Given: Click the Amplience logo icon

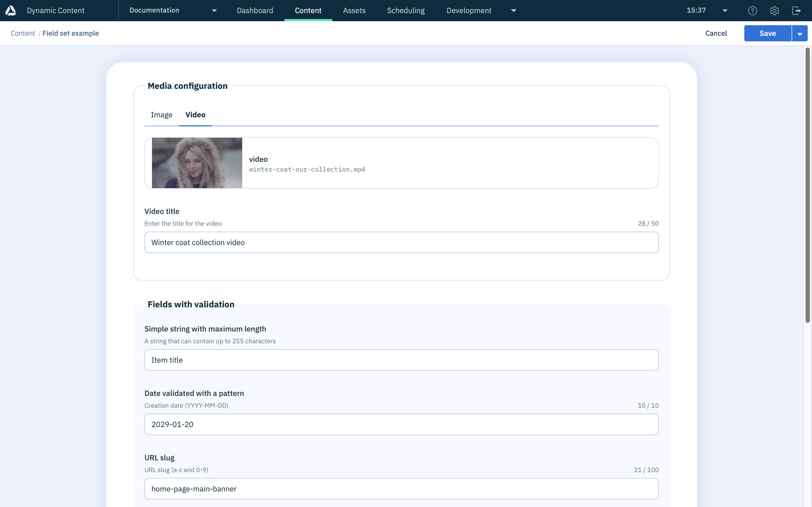Looking at the screenshot, I should point(11,10).
